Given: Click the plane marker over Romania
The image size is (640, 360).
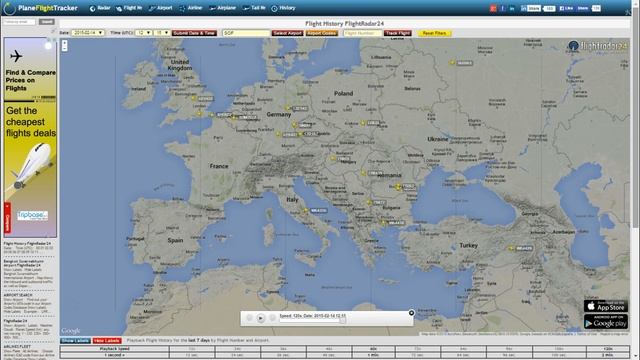Looking at the screenshot, I should point(398,187).
